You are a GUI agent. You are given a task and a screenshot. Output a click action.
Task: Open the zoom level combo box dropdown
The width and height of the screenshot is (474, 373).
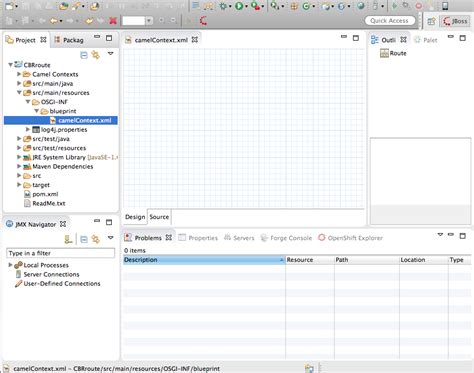(x=149, y=21)
